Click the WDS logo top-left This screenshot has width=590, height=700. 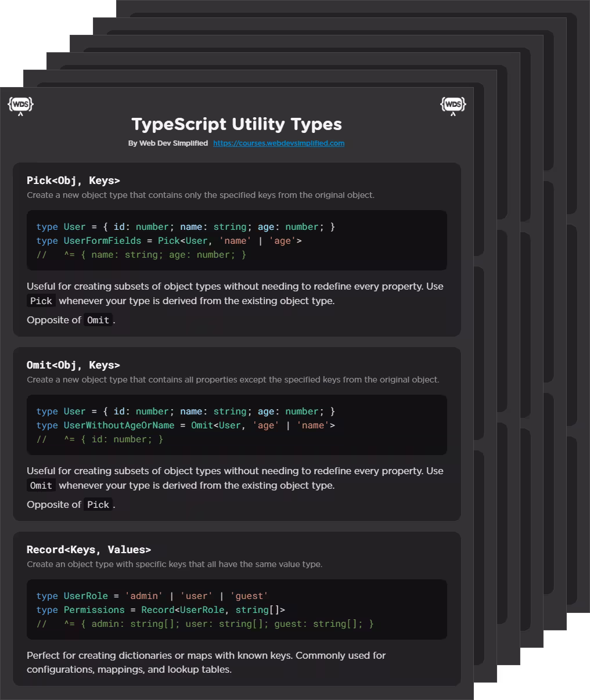(x=20, y=103)
